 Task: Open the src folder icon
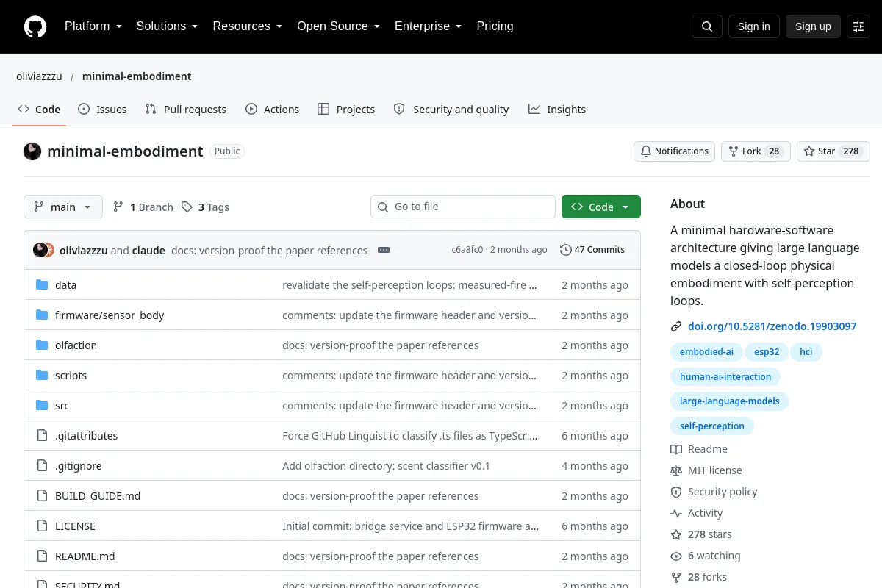point(42,406)
